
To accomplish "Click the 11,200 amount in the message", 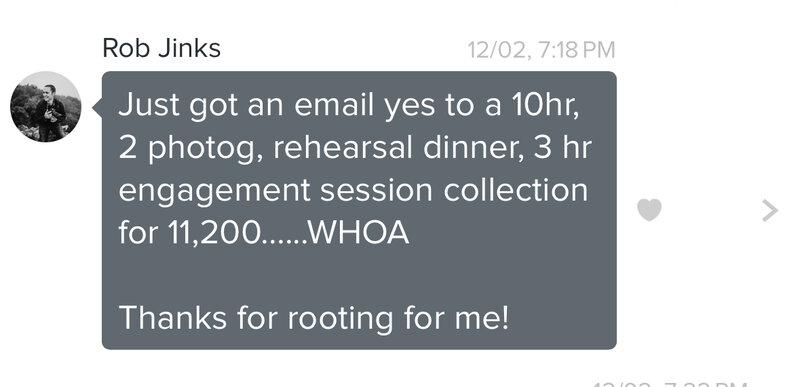I will pos(213,234).
